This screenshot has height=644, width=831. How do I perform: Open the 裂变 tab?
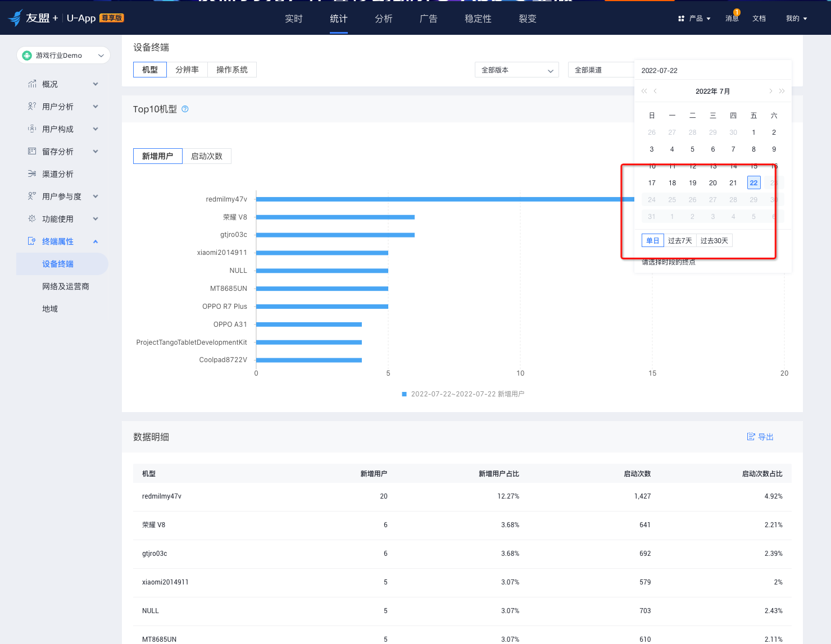click(x=528, y=19)
